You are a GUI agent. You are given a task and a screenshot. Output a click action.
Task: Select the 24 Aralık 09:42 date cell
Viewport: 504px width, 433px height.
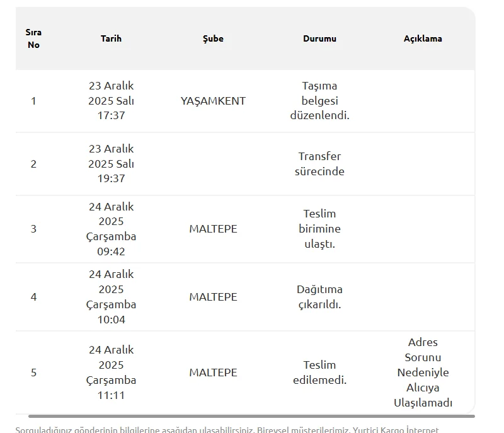point(111,229)
